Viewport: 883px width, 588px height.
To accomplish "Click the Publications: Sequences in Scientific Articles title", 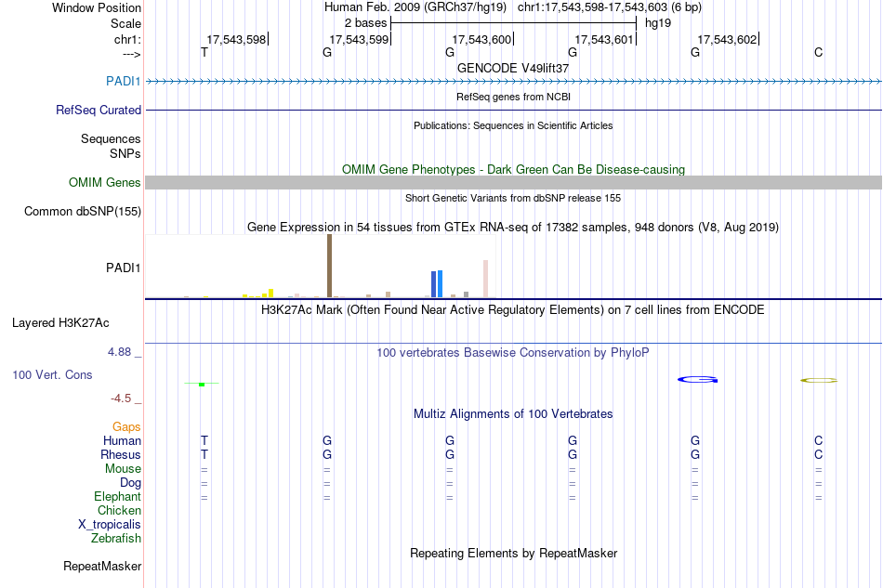I will [x=513, y=125].
